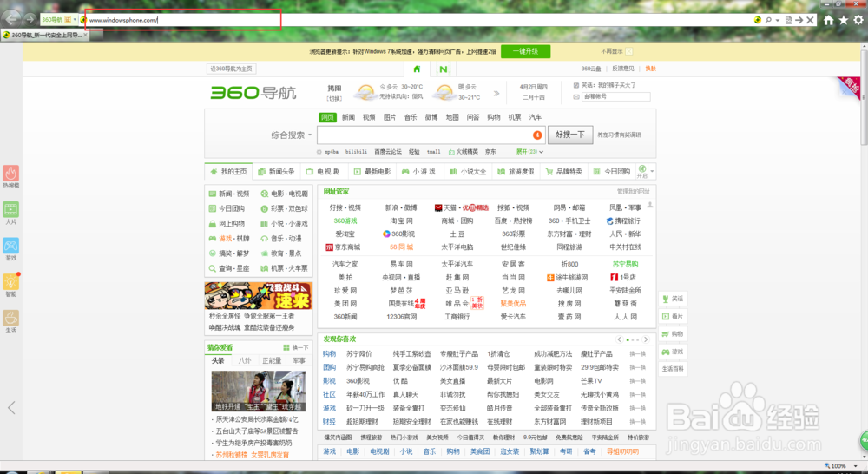Click today's weather cloud icon

(365, 92)
